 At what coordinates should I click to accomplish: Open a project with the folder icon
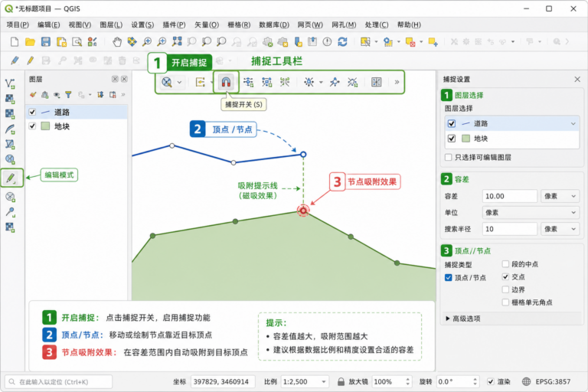(x=30, y=41)
